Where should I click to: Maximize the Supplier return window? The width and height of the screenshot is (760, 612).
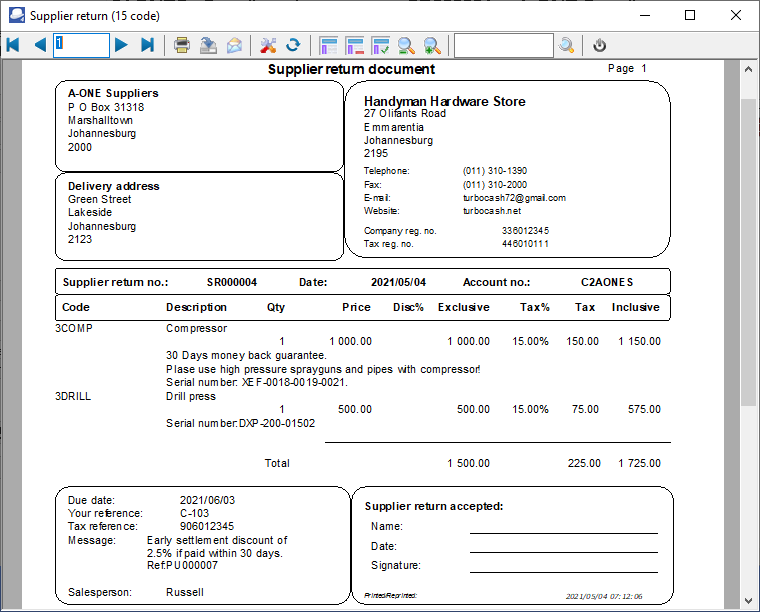click(690, 15)
